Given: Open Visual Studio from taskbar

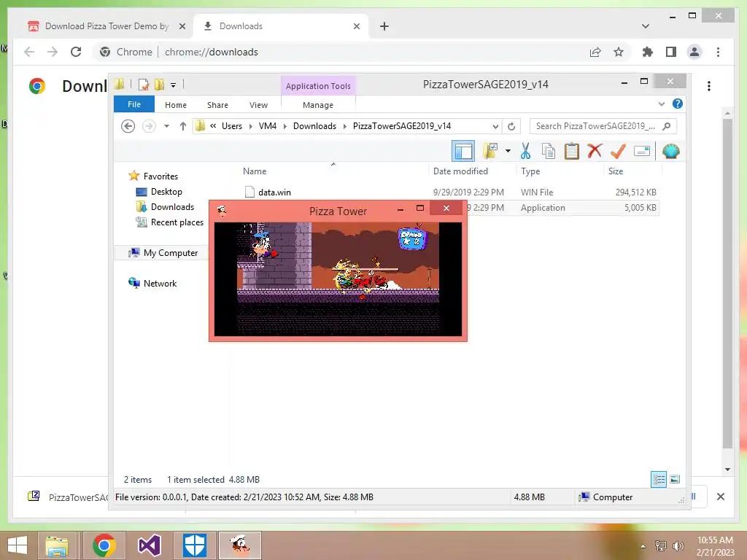Looking at the screenshot, I should click(149, 545).
